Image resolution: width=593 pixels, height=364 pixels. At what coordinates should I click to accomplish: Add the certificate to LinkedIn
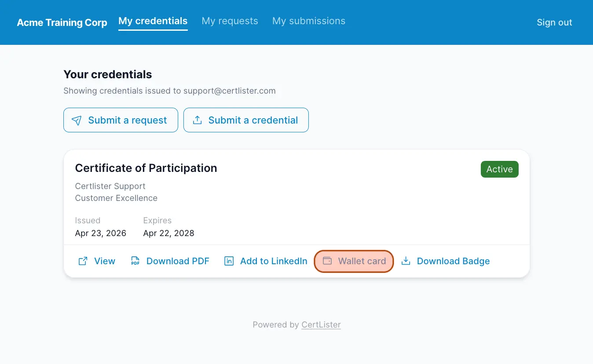tap(273, 261)
